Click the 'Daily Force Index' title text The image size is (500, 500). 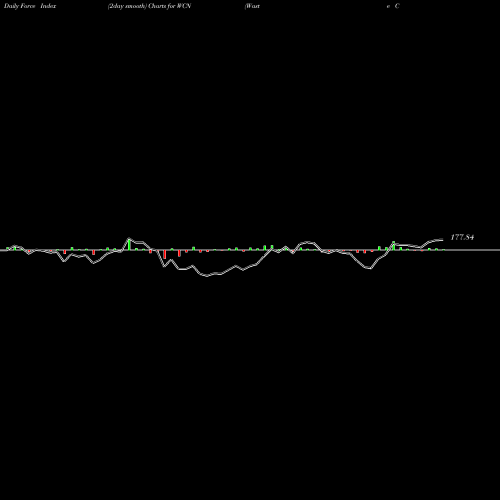(30, 6)
